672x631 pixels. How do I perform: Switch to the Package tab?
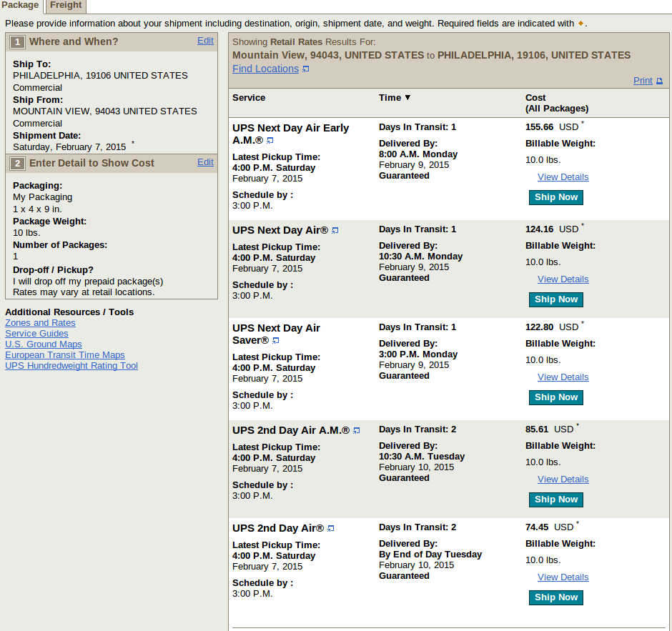click(x=21, y=6)
